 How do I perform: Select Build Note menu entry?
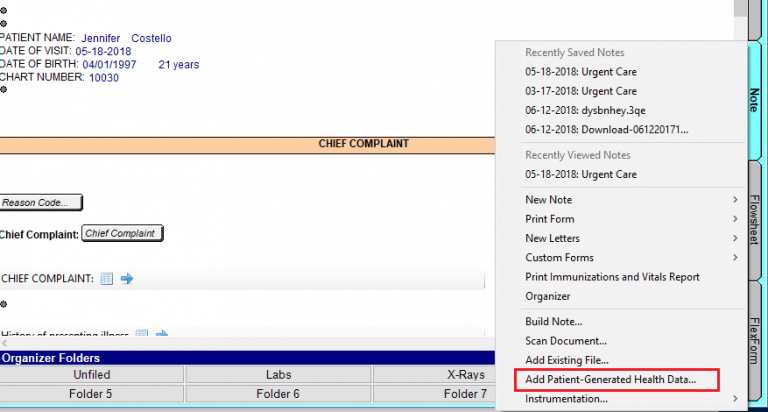[x=553, y=322]
